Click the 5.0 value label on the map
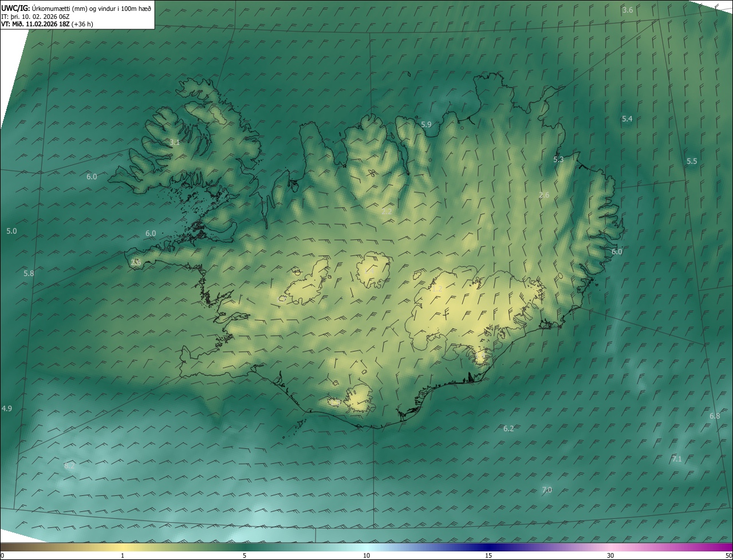 pos(11,231)
